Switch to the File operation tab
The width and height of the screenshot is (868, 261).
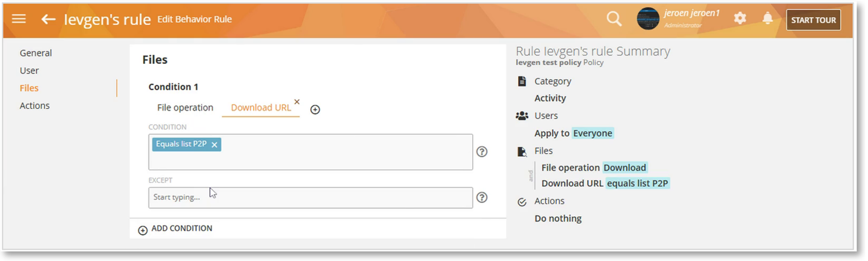[x=185, y=107]
